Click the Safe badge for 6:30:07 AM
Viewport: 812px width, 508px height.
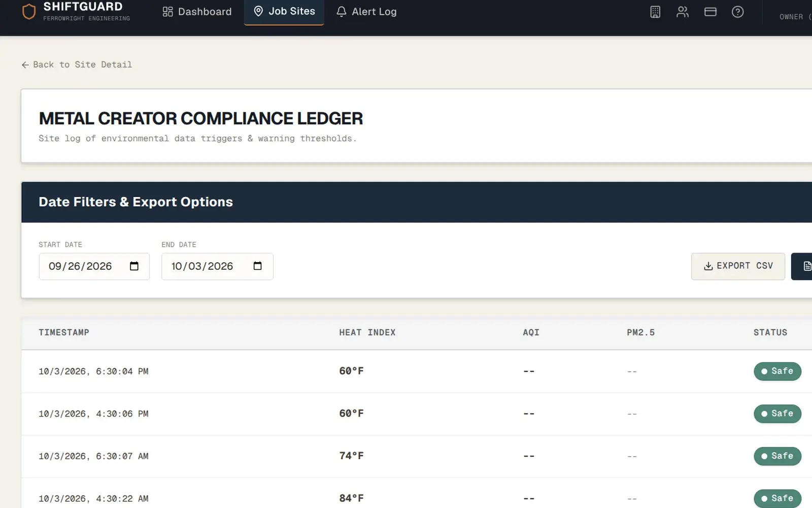pyautogui.click(x=777, y=456)
